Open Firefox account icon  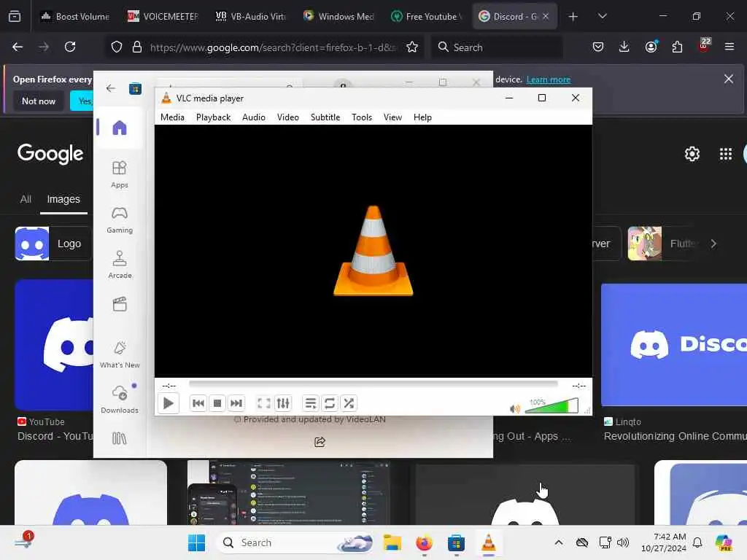coord(651,47)
